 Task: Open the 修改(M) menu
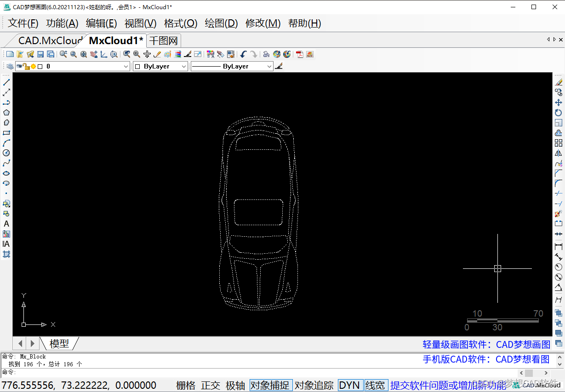click(x=263, y=23)
